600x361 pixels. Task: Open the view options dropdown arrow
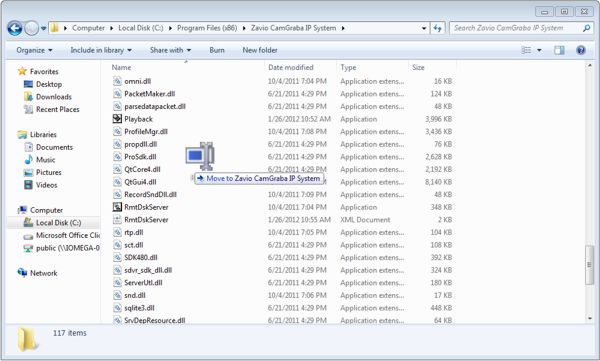539,50
